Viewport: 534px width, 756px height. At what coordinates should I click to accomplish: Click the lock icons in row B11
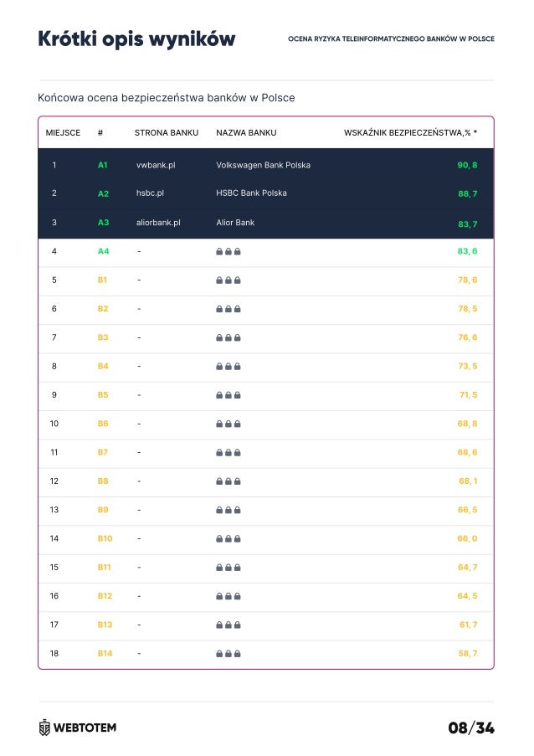tap(228, 568)
